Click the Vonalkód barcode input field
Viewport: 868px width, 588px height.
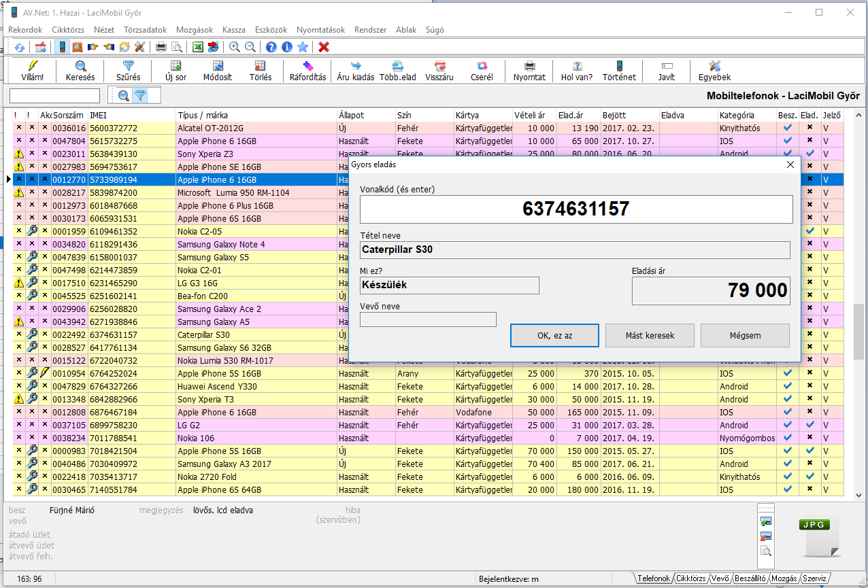576,209
